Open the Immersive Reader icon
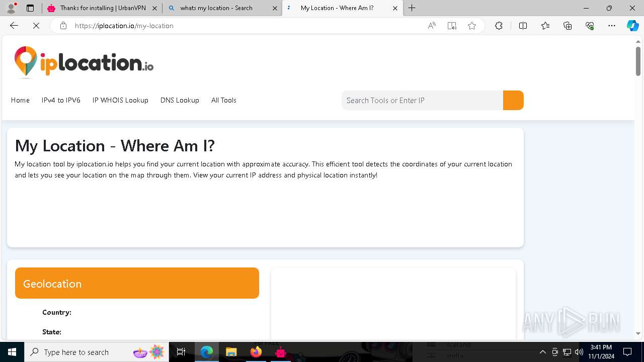This screenshot has height=362, width=644. 452,26
